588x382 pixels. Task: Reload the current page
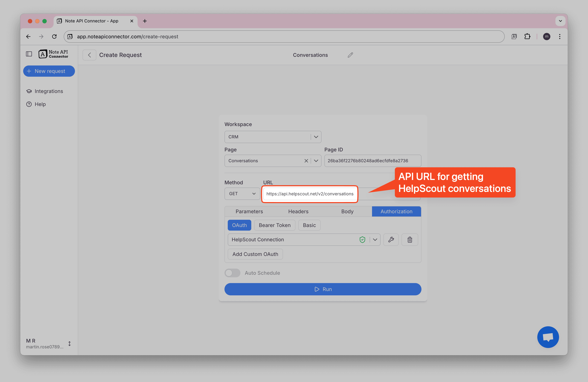coord(54,37)
